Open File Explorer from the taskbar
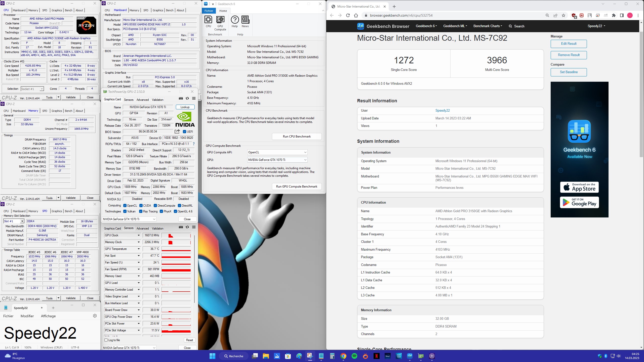Viewport: 644px width, 362px height. [266, 356]
